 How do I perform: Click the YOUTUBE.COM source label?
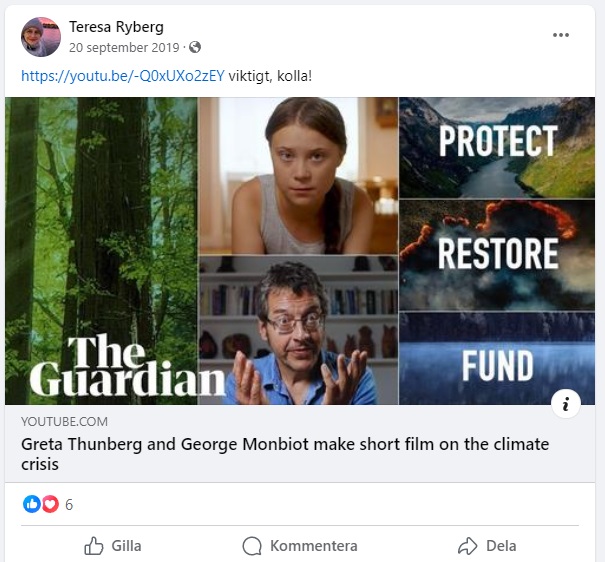click(x=64, y=422)
